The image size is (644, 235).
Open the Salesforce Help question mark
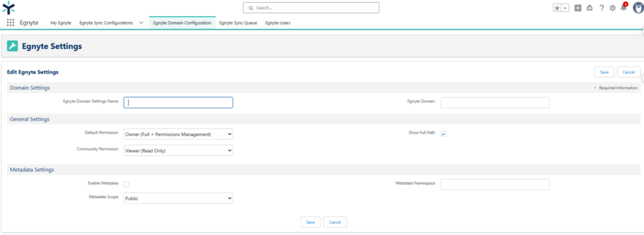coord(601,8)
